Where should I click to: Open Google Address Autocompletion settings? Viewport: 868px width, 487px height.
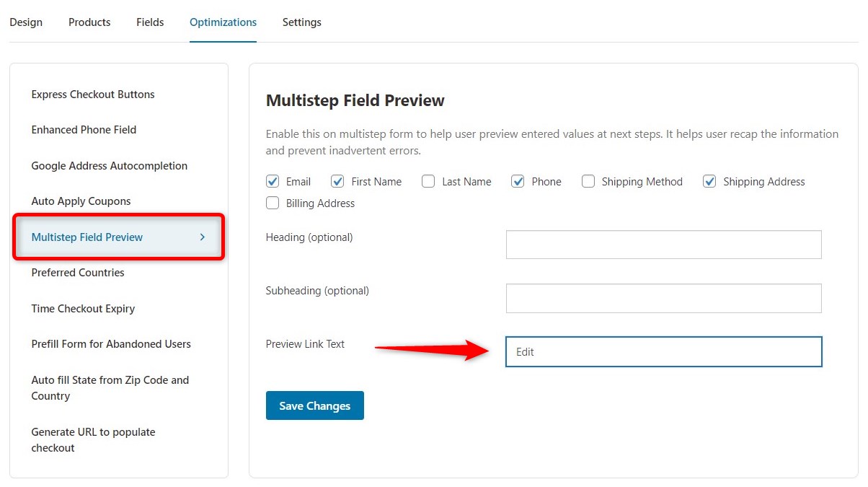tap(109, 165)
